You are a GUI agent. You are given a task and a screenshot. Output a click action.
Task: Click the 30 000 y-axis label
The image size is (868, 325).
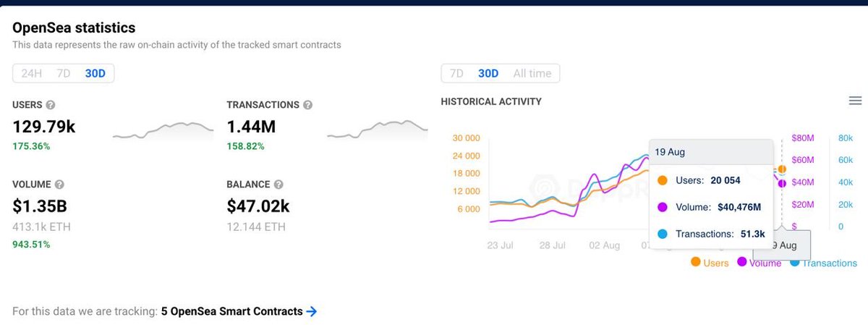[466, 138]
